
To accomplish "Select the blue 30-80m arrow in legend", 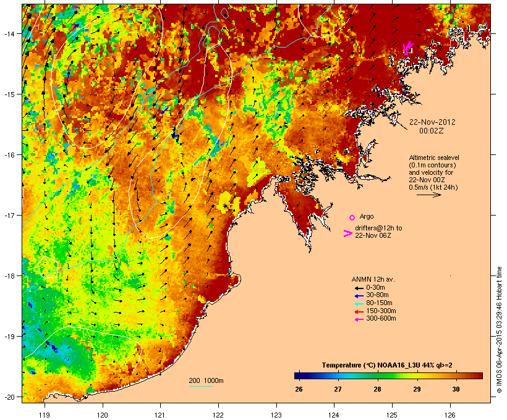I will [x=359, y=296].
